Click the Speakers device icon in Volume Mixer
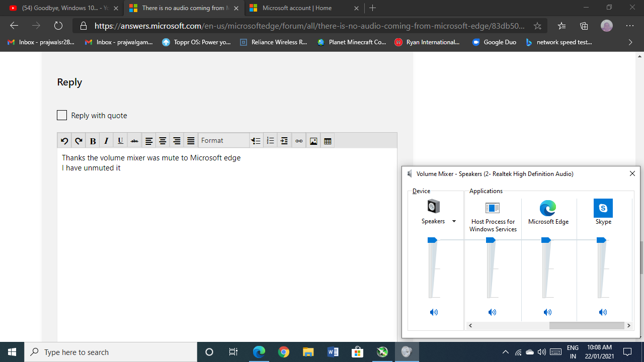 point(433,206)
